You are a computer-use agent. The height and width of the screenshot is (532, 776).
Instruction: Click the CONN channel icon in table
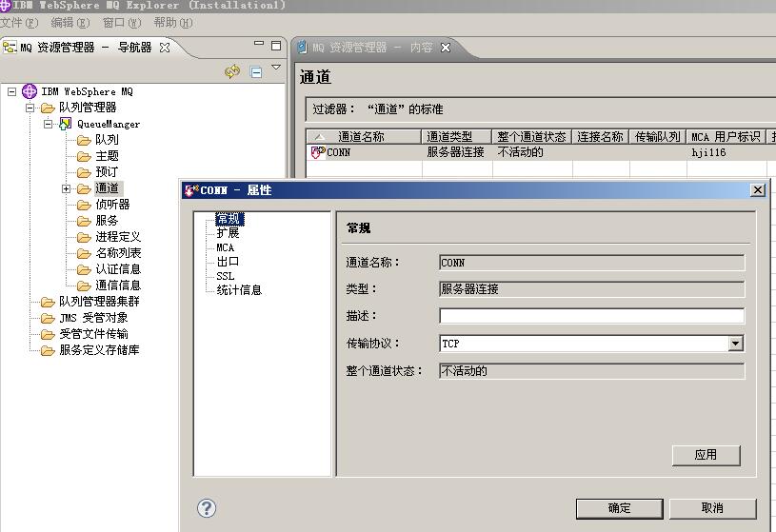click(317, 152)
